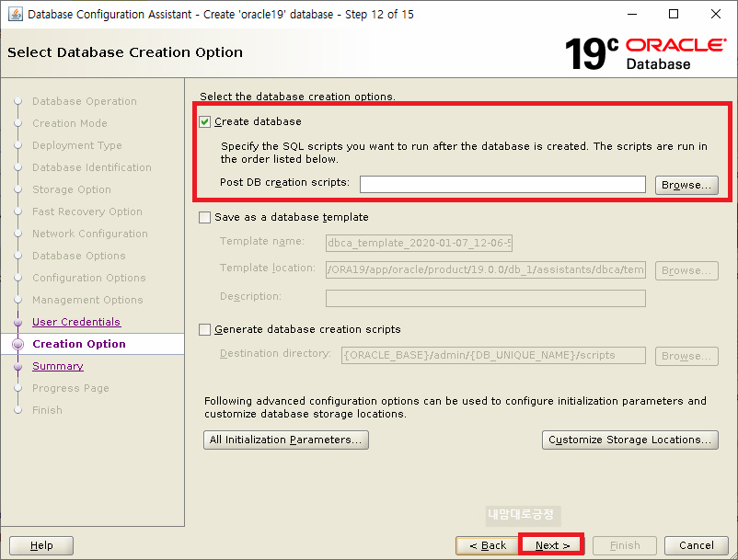Click the 'Select Database Creation Option' heading
The width and height of the screenshot is (738, 560).
(125, 52)
